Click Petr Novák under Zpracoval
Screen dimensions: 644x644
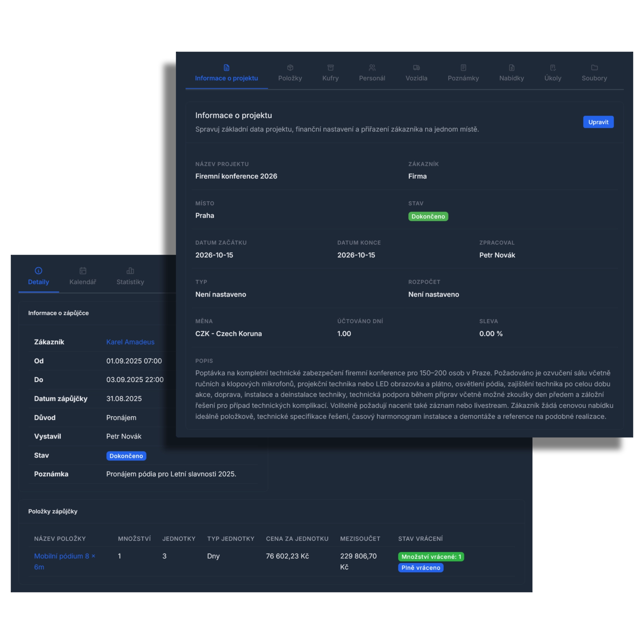[x=497, y=255]
